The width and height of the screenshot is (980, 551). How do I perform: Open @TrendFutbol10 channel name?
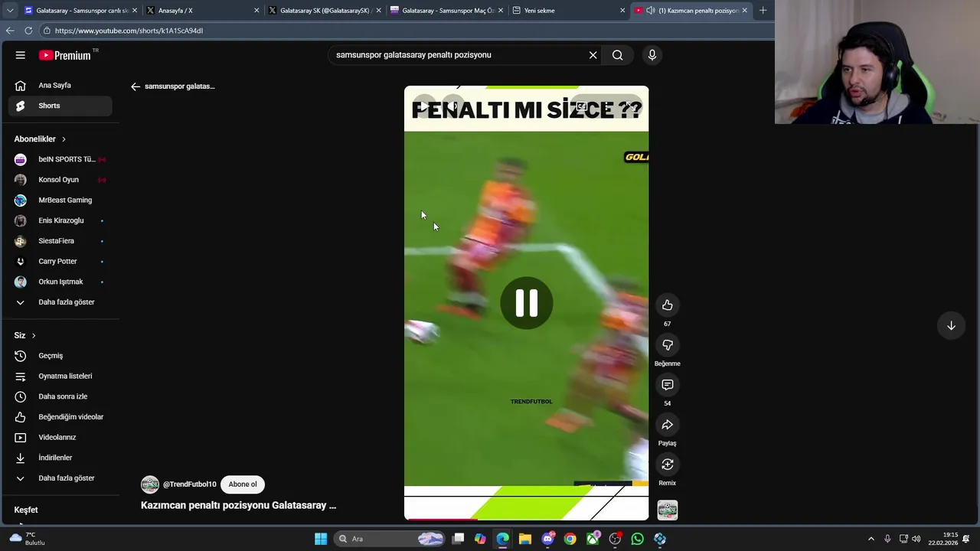coord(189,484)
